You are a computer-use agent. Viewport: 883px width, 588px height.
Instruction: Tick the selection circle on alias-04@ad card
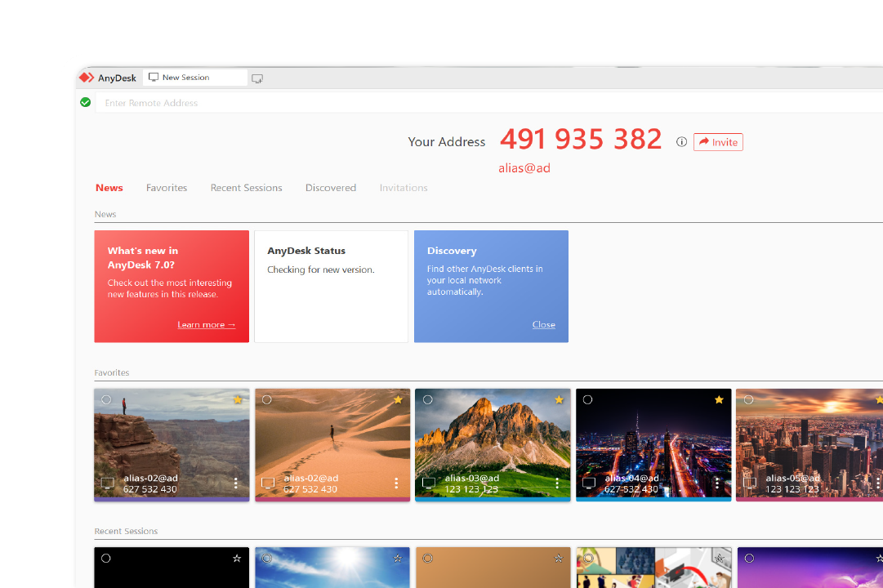tap(588, 400)
